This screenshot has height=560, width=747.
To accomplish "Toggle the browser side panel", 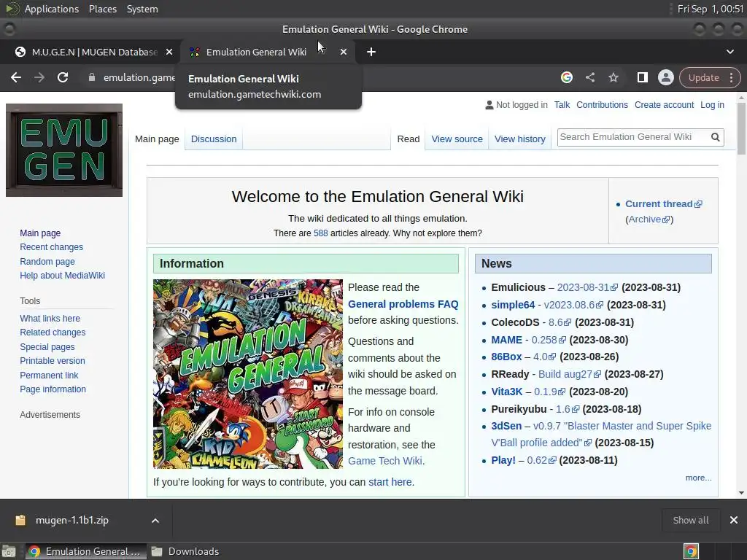I will pyautogui.click(x=642, y=77).
